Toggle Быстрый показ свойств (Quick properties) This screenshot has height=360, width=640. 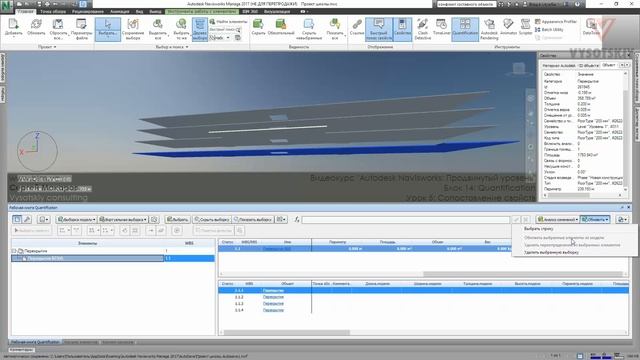click(379, 29)
